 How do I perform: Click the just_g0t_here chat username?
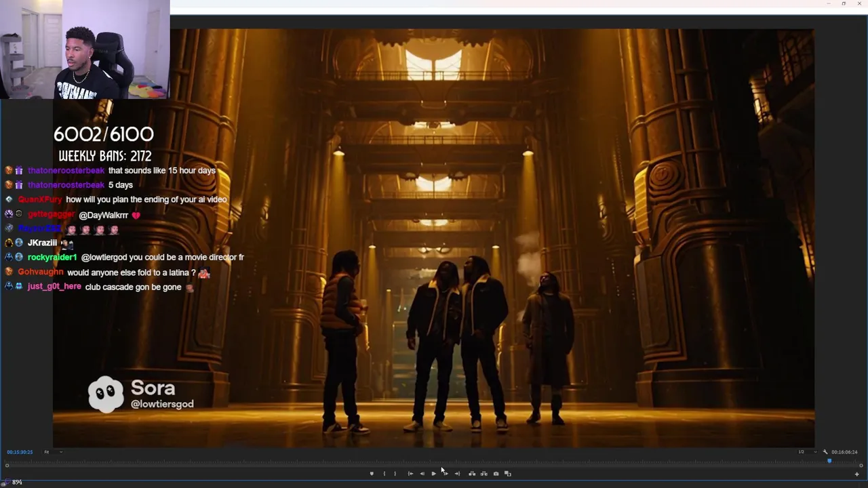[54, 287]
